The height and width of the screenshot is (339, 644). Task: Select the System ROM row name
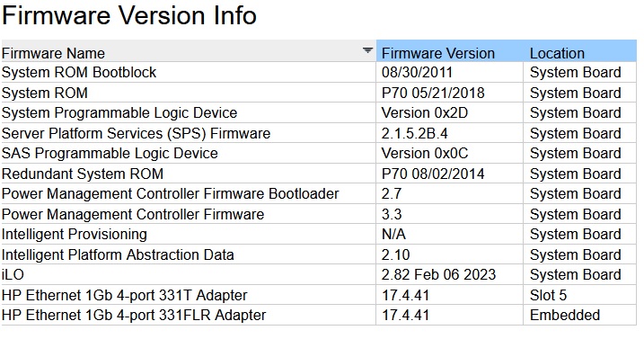click(45, 93)
